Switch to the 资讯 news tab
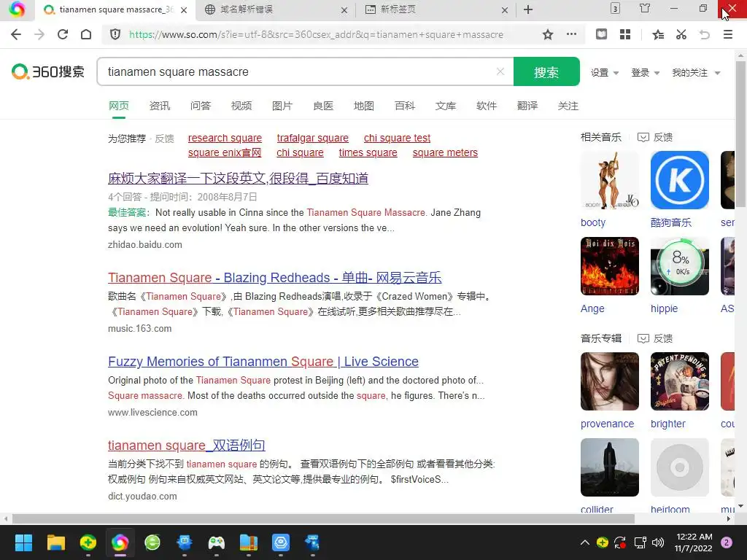The height and width of the screenshot is (560, 747). point(160,106)
